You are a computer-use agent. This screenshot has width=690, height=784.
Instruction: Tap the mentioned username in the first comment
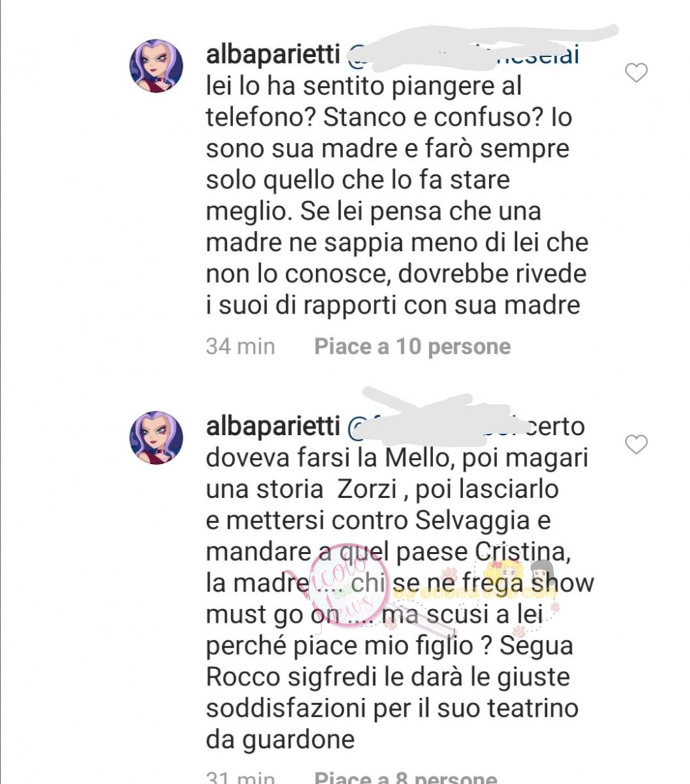click(463, 55)
